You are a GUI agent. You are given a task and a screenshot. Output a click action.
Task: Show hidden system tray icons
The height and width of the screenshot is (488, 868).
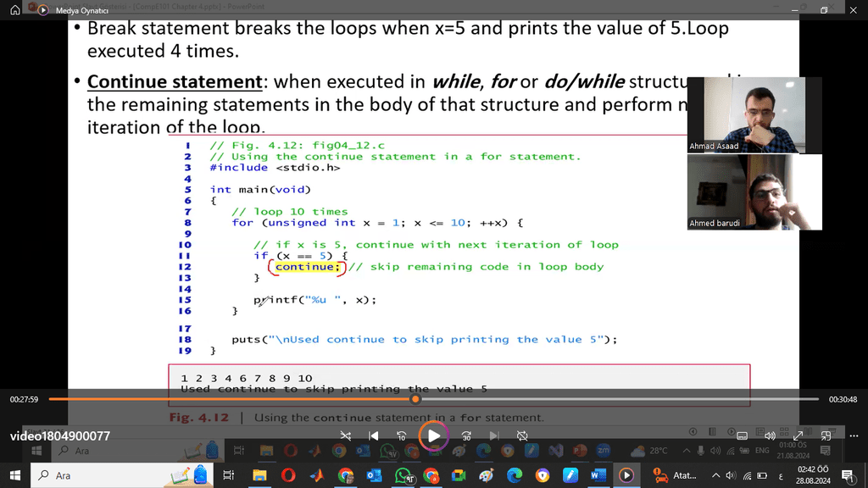click(715, 475)
